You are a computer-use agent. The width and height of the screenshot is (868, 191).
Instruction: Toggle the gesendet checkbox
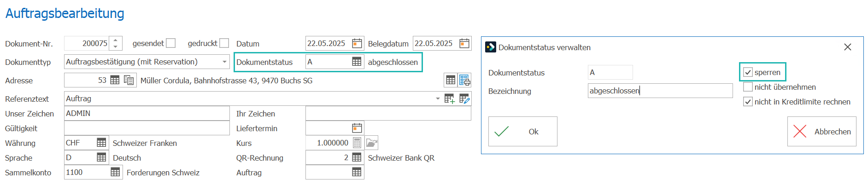pyautogui.click(x=171, y=43)
